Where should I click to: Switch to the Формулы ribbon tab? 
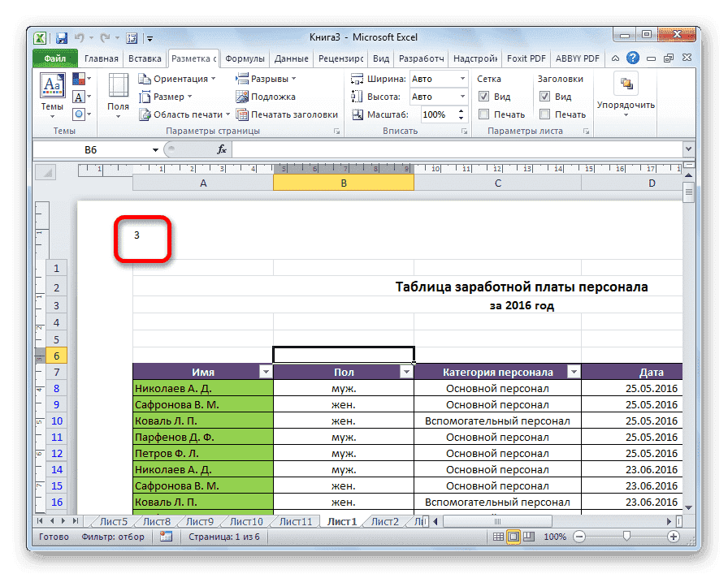coord(245,58)
